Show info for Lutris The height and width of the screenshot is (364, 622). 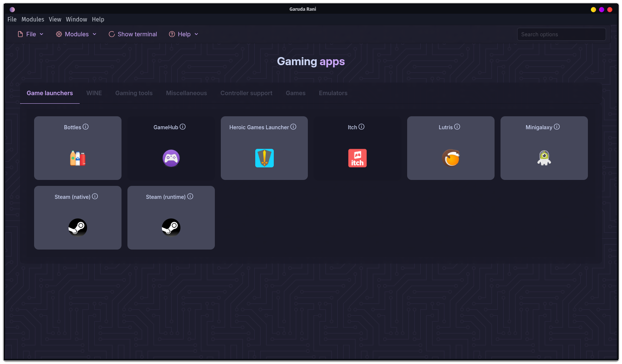click(x=457, y=127)
